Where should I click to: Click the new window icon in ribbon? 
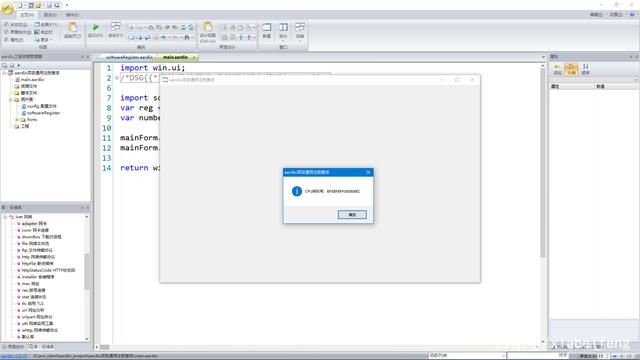267,27
